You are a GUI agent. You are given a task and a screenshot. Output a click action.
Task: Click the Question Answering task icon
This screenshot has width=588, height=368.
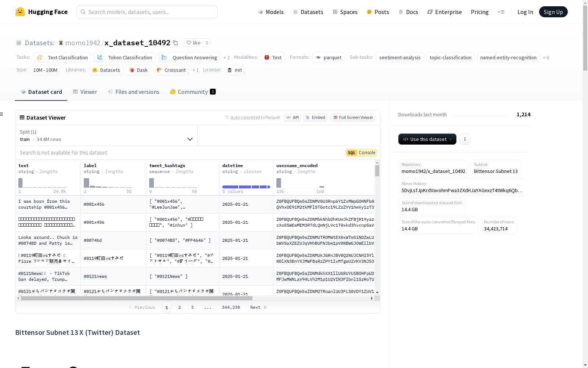(x=164, y=57)
